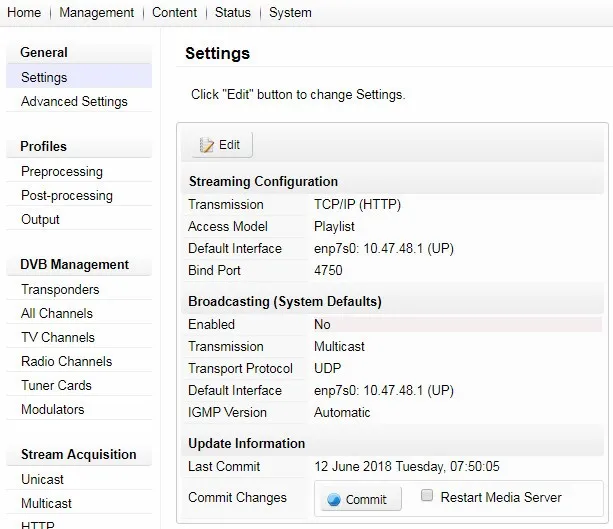Open the Home menu
This screenshot has width=613, height=529.
[x=24, y=13]
